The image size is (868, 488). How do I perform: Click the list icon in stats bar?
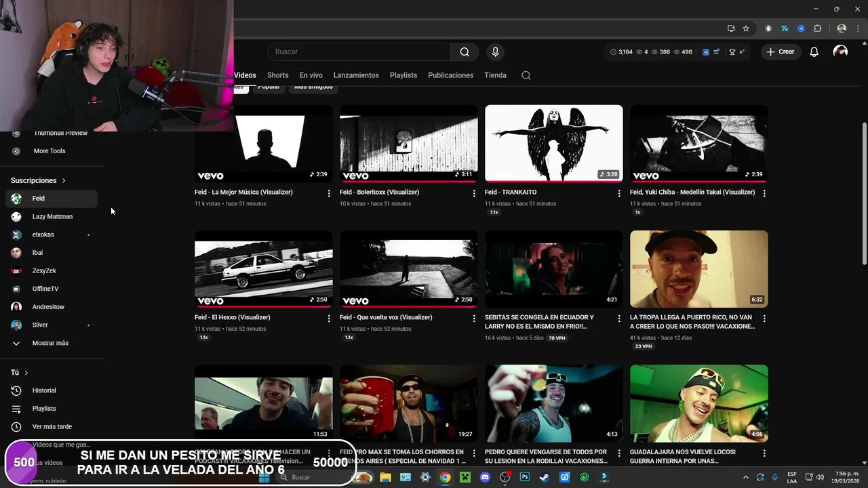pyautogui.click(x=717, y=52)
